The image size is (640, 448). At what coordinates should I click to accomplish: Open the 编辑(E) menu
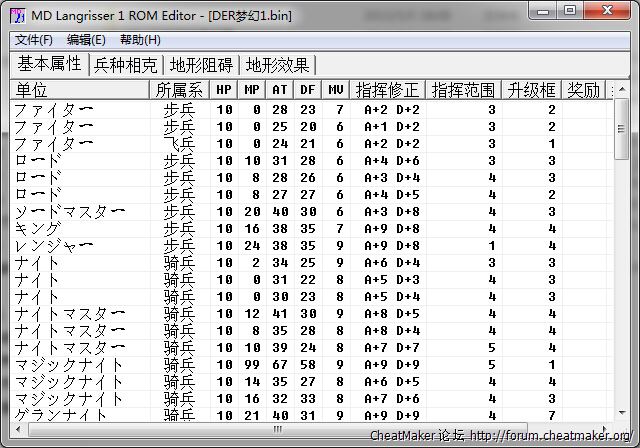point(86,40)
